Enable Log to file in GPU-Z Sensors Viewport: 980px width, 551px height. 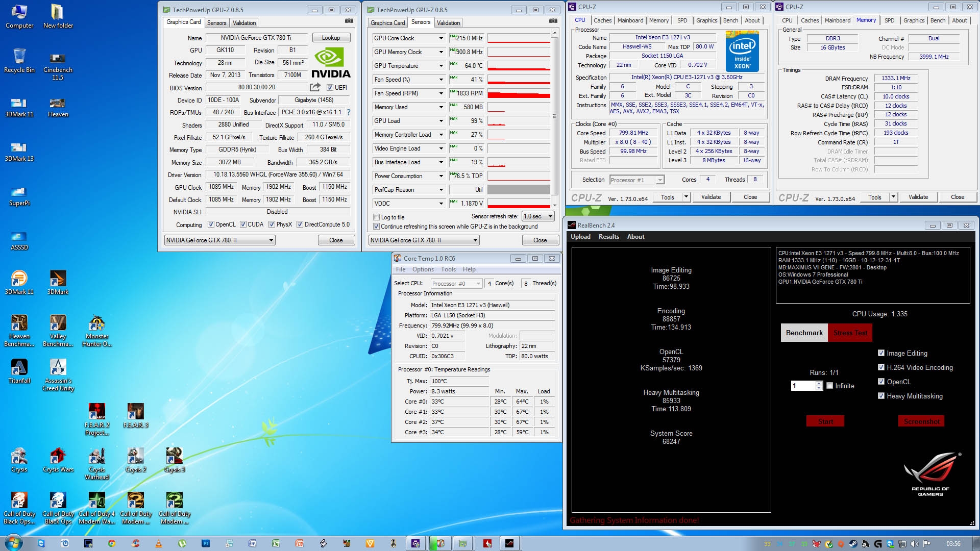377,217
